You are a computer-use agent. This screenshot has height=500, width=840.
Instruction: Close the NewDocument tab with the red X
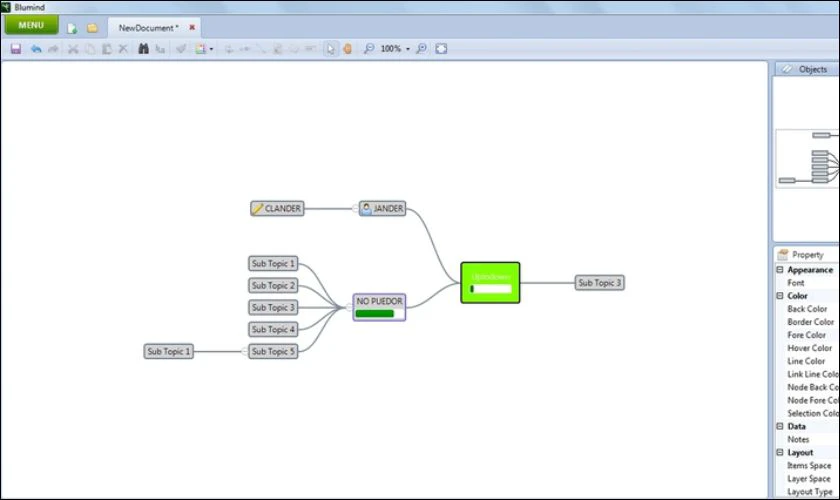(192, 27)
